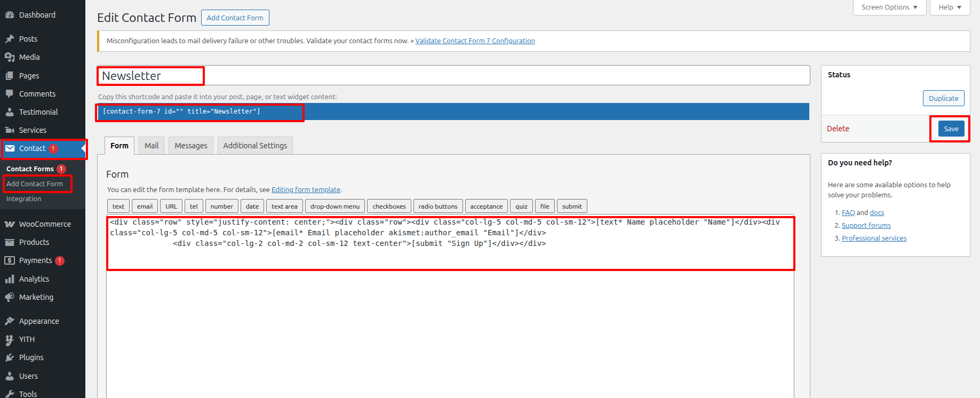The image size is (980, 398).
Task: Click the Plugins plug icon
Action: (10, 357)
